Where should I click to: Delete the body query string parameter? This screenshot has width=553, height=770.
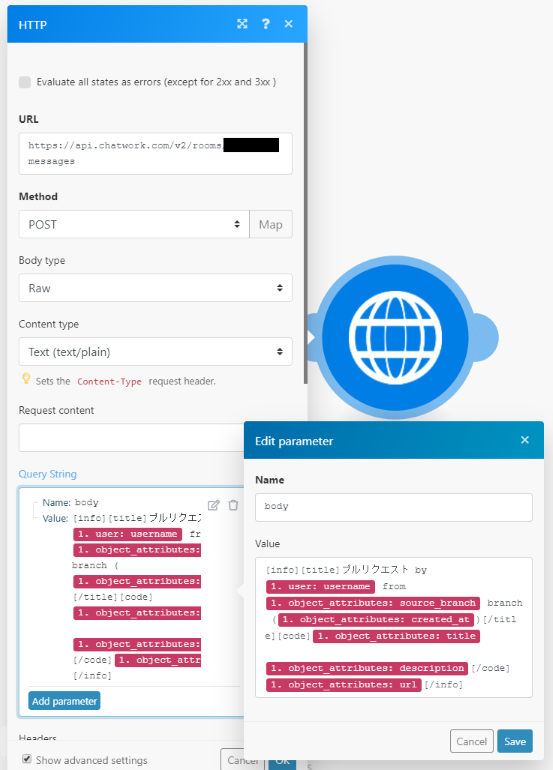[233, 505]
